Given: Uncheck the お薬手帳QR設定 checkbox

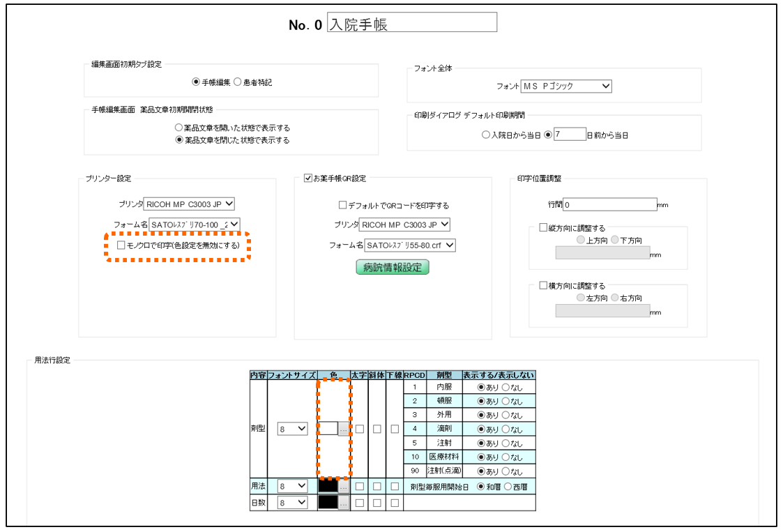Looking at the screenshot, I should click(309, 178).
